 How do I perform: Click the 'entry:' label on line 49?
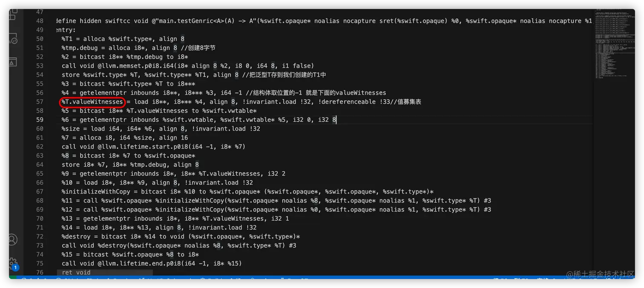coord(66,30)
